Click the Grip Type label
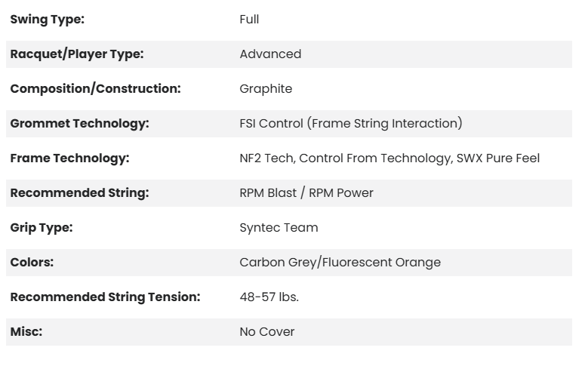 (41, 228)
